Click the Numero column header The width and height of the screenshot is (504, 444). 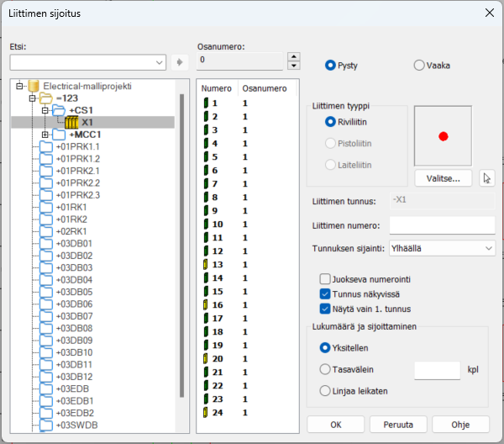coord(216,87)
